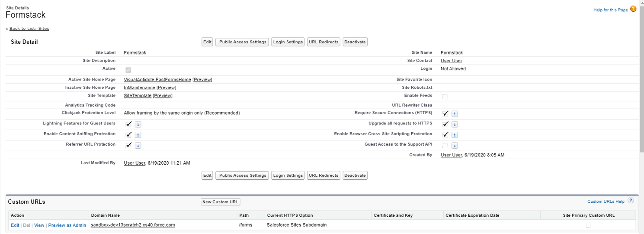Open the Help for this Page link
Image resolution: width=644 pixels, height=234 pixels.
(611, 10)
